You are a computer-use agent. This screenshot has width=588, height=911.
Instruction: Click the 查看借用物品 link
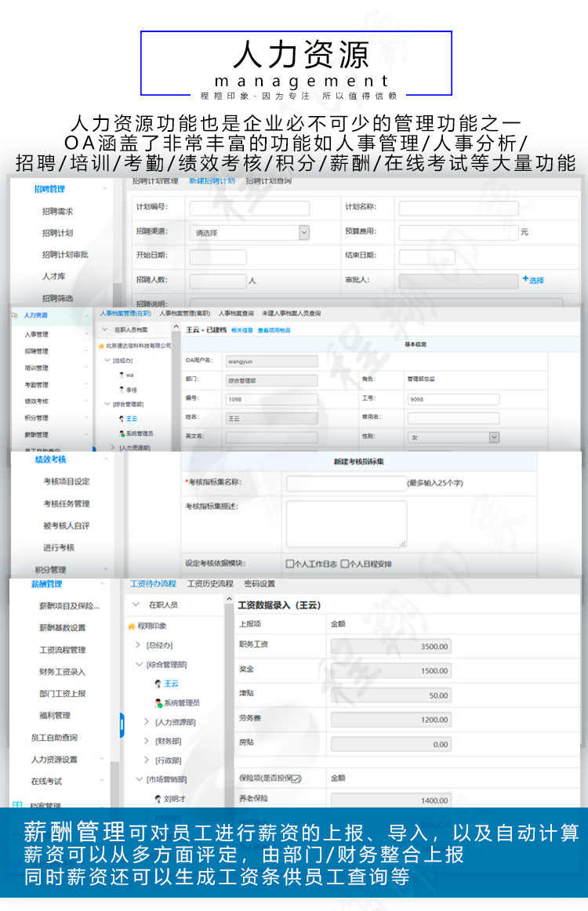pos(274,330)
